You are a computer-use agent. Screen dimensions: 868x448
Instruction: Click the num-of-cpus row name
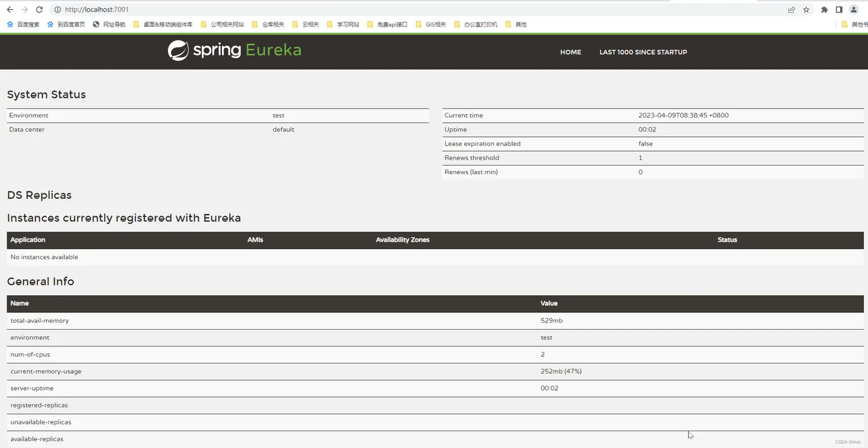click(30, 354)
